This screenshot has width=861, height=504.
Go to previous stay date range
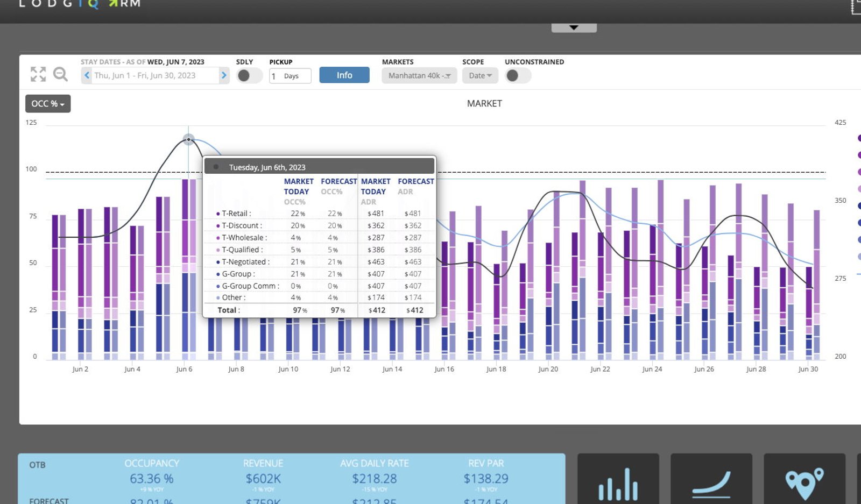pos(87,75)
